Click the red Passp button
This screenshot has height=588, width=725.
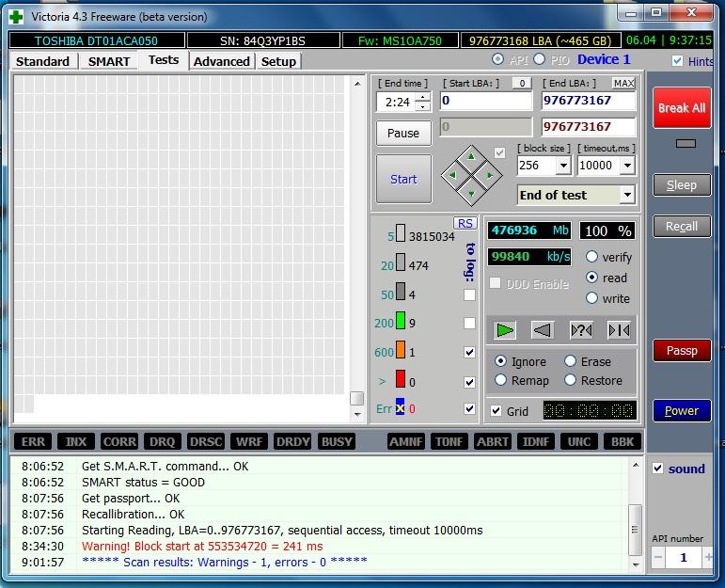(x=682, y=351)
